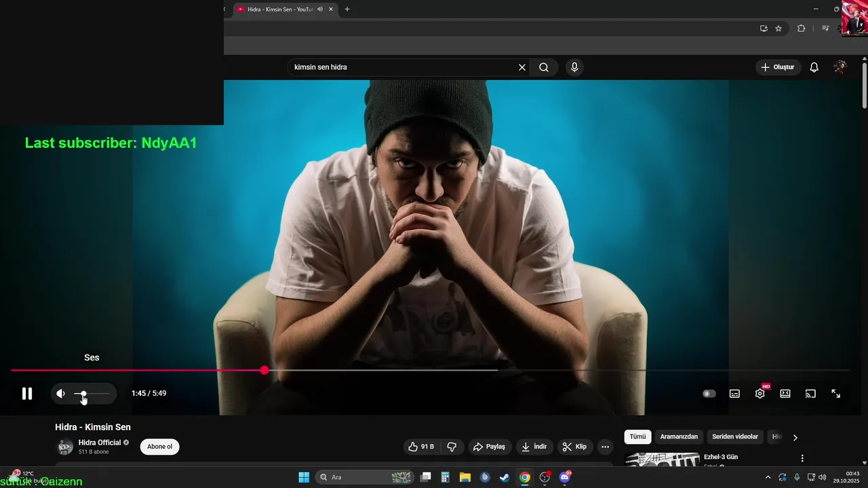The image size is (868, 488).
Task: Show hidden system tray icons chevron
Action: 768,477
